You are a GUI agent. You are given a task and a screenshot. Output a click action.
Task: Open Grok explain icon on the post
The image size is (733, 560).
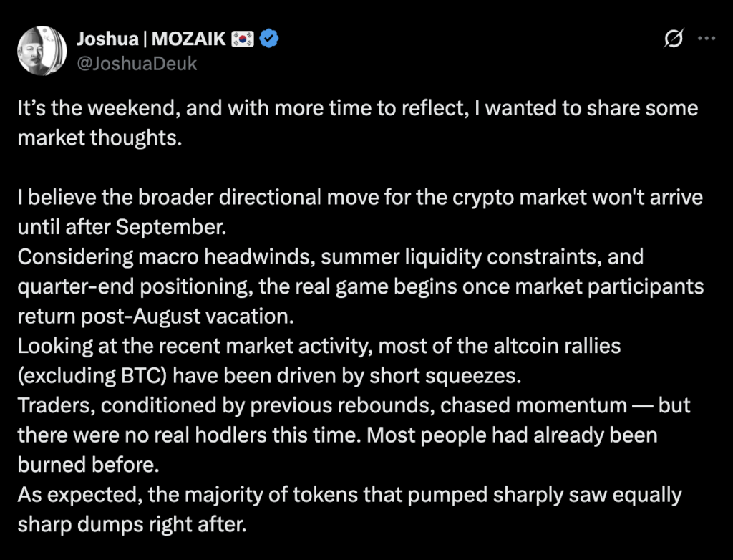tap(674, 39)
